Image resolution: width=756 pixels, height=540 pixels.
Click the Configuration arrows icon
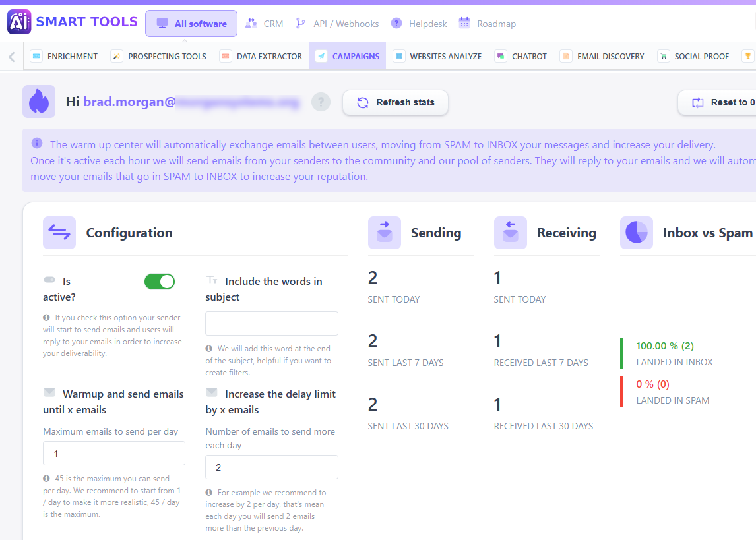pyautogui.click(x=59, y=233)
